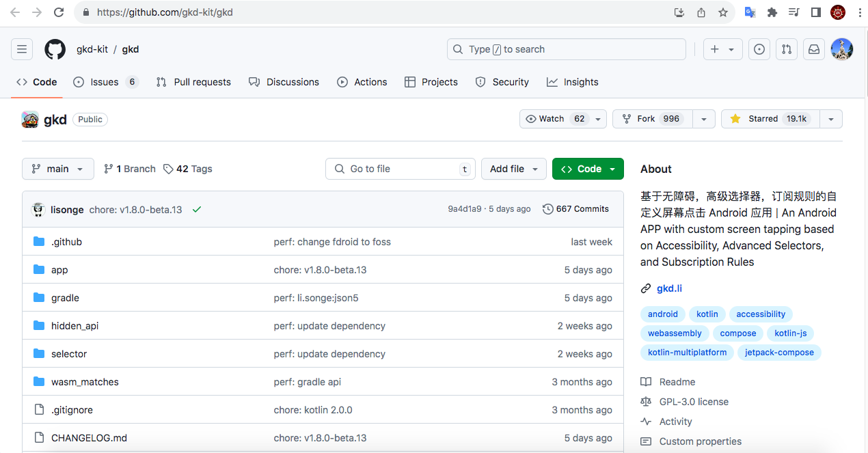This screenshot has height=453, width=868.
Task: Install app using the address bar icon
Action: (x=679, y=12)
